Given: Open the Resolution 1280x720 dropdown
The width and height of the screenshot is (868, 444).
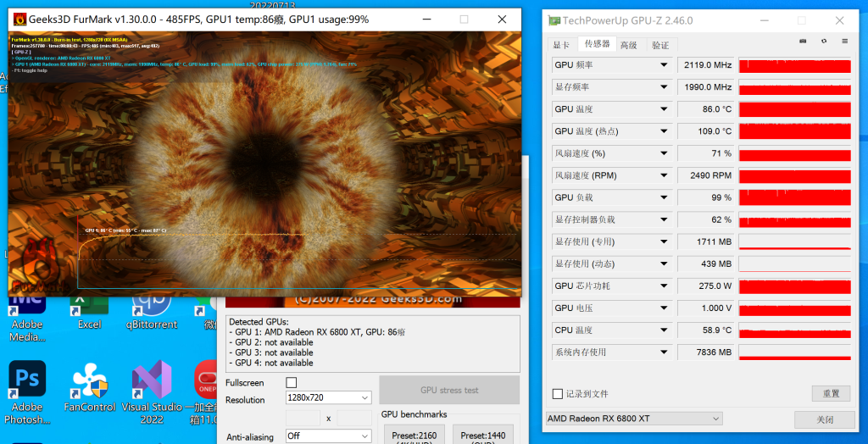Looking at the screenshot, I should (x=329, y=397).
